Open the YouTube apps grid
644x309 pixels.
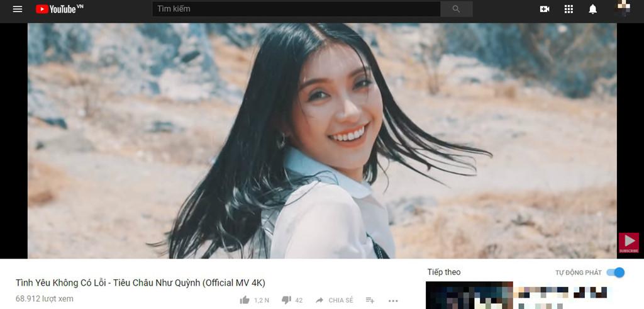(569, 9)
